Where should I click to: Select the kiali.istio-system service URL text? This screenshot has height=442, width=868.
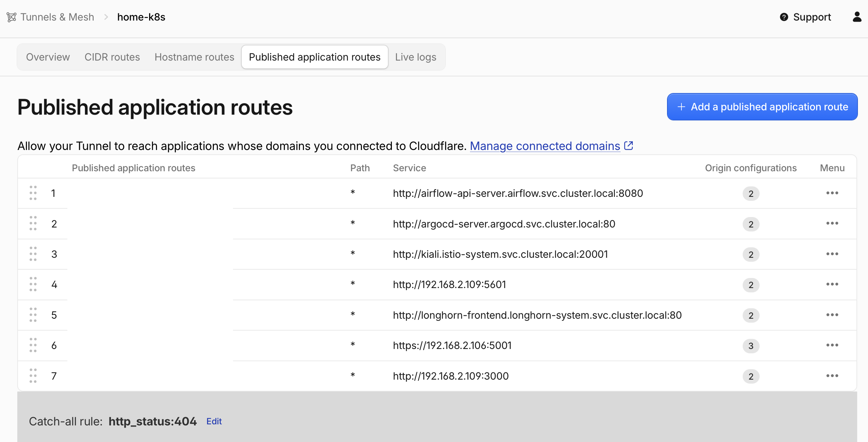coord(500,254)
